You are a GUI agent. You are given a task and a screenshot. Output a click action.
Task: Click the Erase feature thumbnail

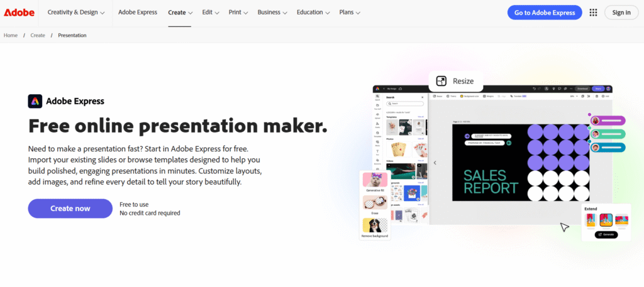pos(375,202)
